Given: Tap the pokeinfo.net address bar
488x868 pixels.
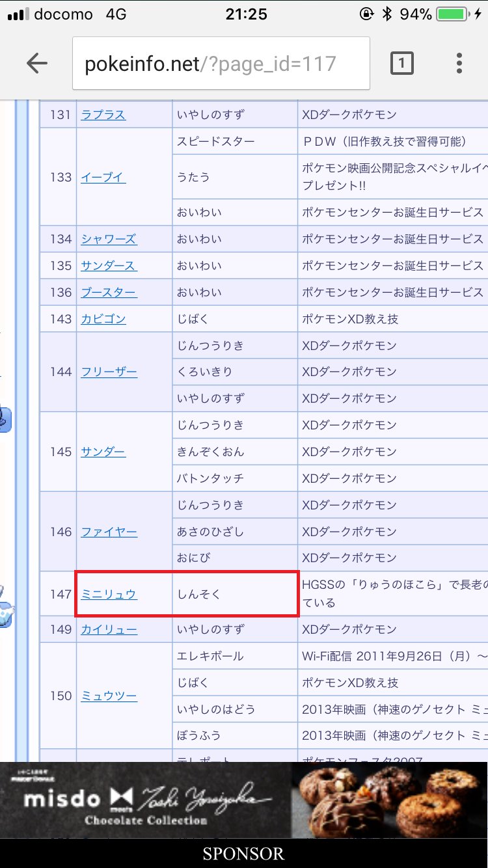Looking at the screenshot, I should [221, 63].
